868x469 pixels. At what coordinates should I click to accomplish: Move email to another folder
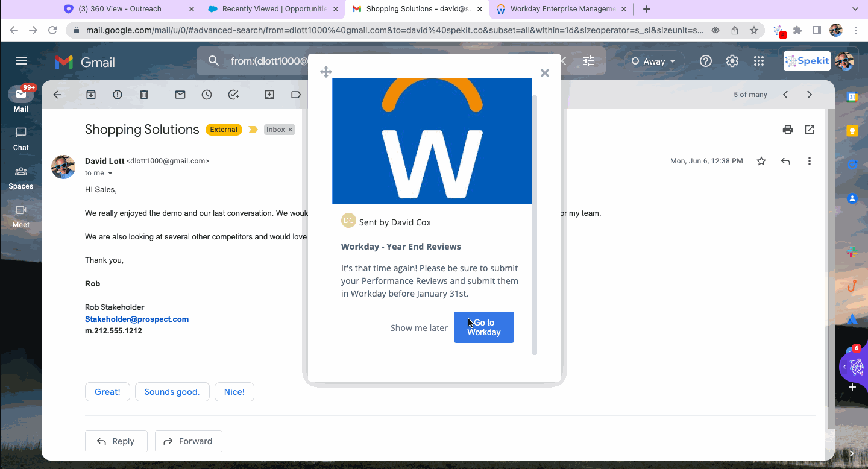coord(269,95)
